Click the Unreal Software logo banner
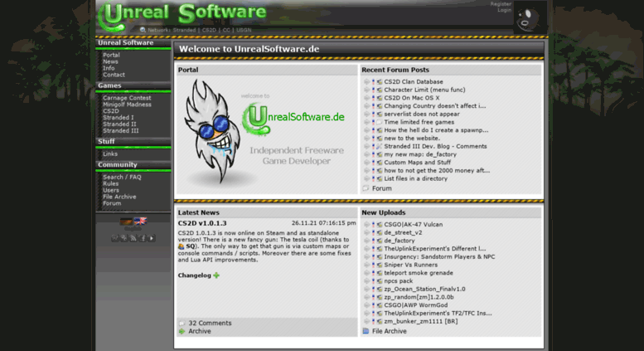This screenshot has width=644, height=351. (184, 17)
